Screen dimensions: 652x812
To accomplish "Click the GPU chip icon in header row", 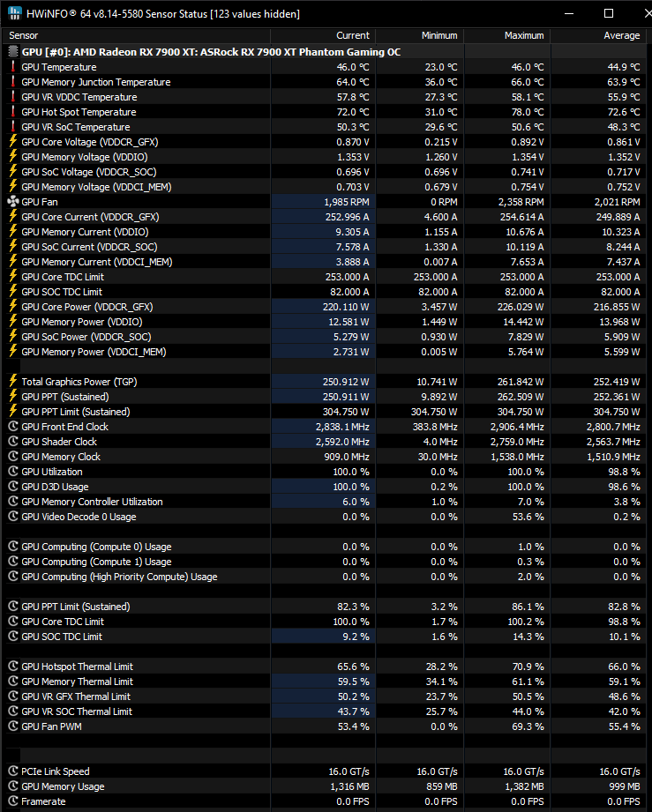I will point(13,52).
